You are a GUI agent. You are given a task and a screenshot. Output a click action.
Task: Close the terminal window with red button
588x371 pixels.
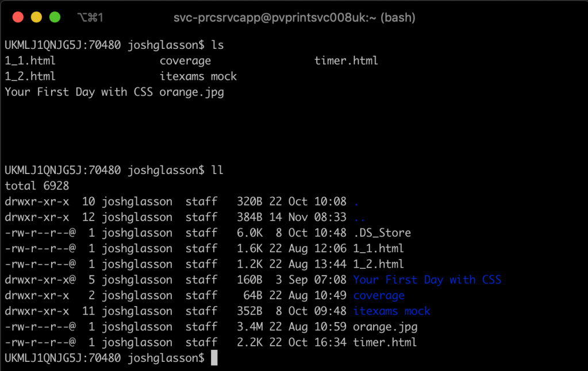(17, 17)
